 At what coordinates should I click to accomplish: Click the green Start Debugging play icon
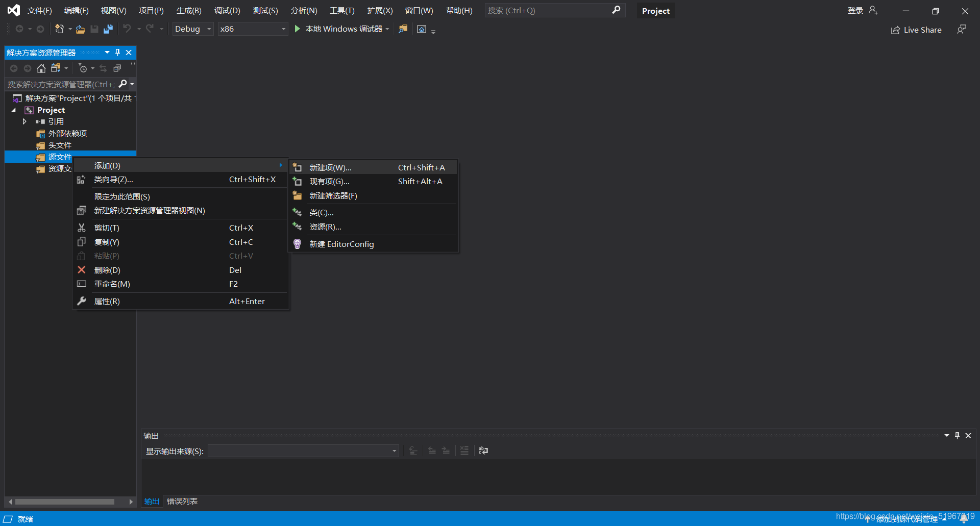pos(298,29)
